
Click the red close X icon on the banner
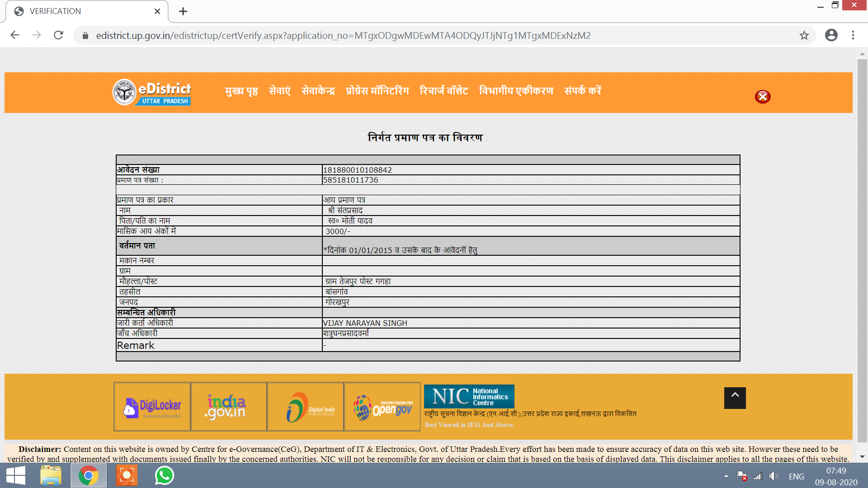point(762,97)
